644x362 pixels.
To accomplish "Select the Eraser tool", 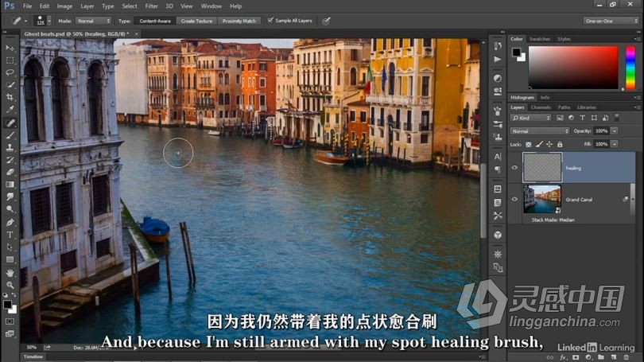I will (x=10, y=172).
